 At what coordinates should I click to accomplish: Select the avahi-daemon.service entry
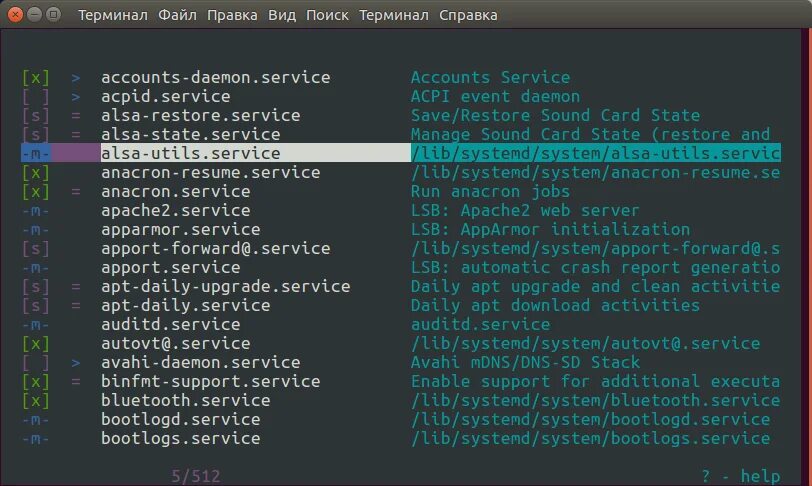click(x=200, y=363)
